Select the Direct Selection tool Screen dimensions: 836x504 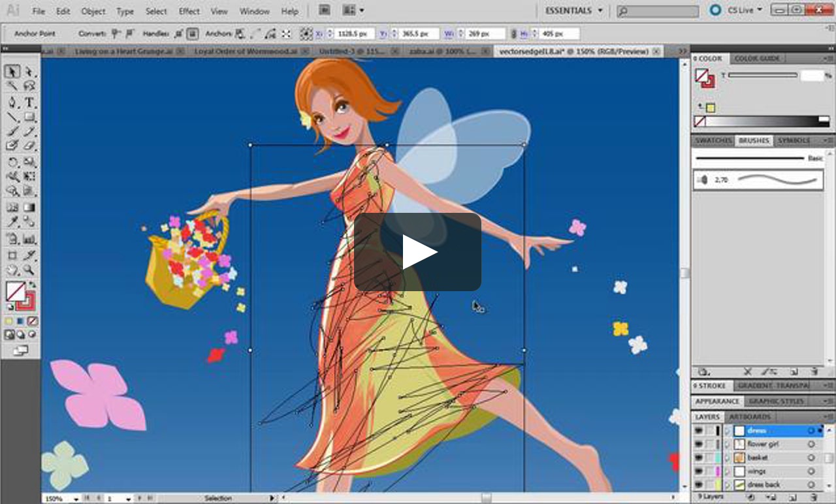click(29, 72)
